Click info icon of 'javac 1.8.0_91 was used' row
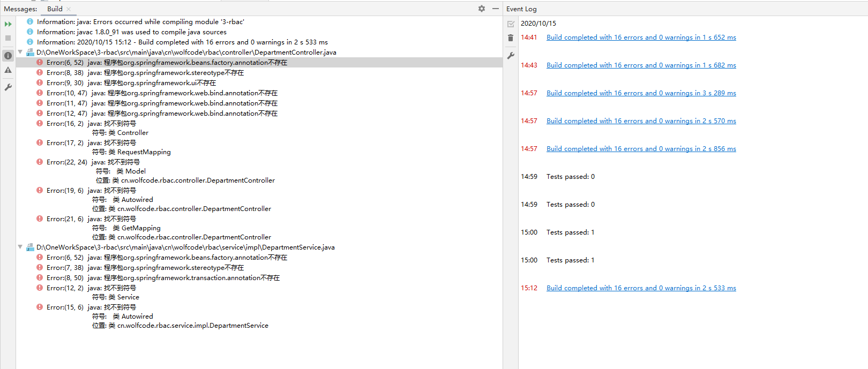The image size is (868, 369). [x=30, y=32]
